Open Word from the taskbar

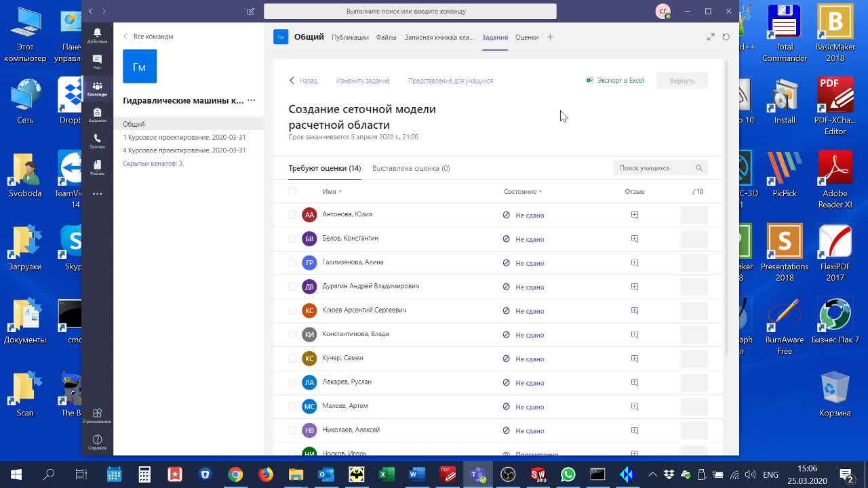click(x=416, y=474)
